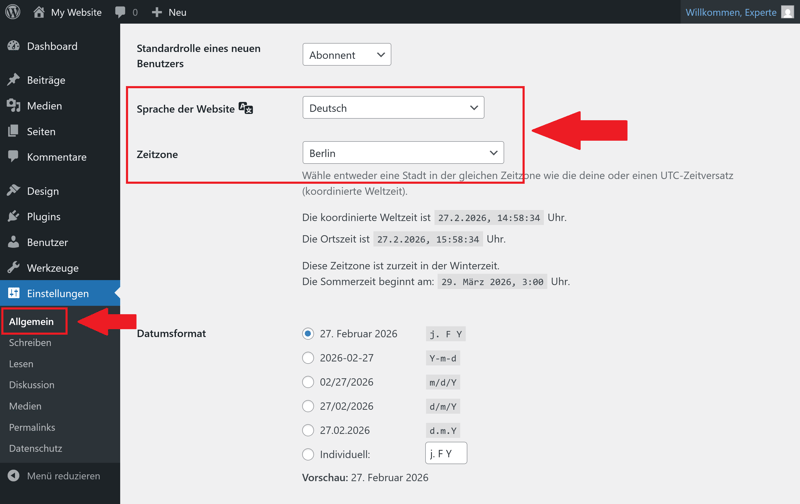Click the comments bubble icon in admin bar

120,12
